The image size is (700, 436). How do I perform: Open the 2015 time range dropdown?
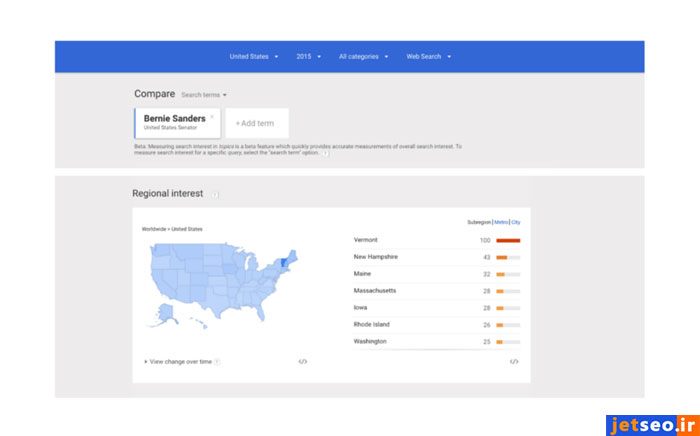point(308,57)
